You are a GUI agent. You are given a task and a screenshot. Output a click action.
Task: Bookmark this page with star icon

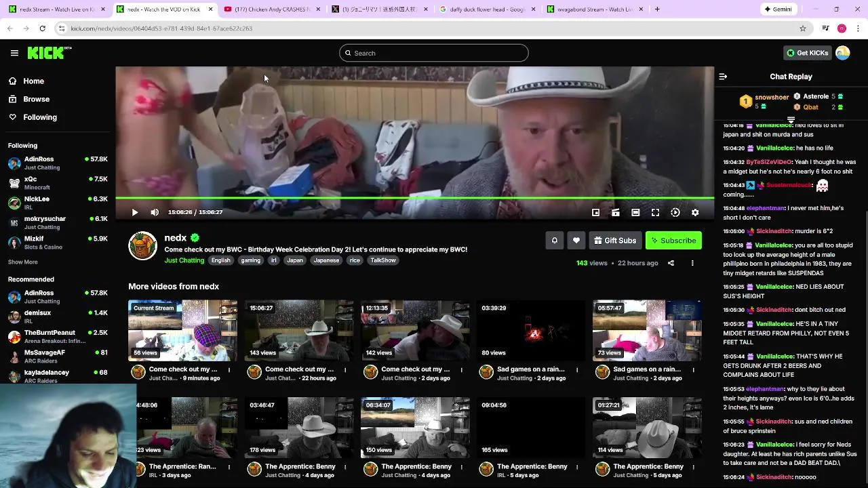coord(803,28)
